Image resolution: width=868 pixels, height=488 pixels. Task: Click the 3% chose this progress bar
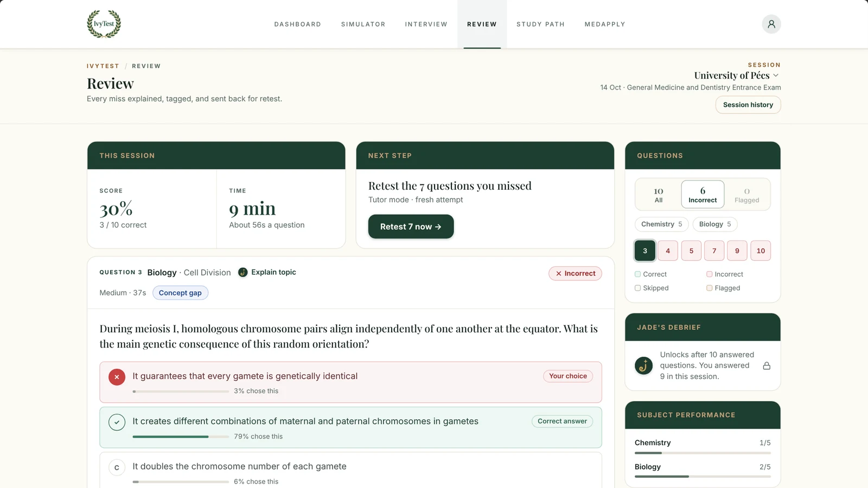pos(181,391)
